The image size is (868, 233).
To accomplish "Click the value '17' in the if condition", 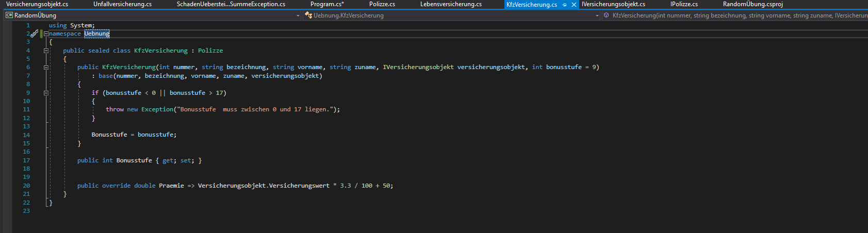I will (219, 93).
